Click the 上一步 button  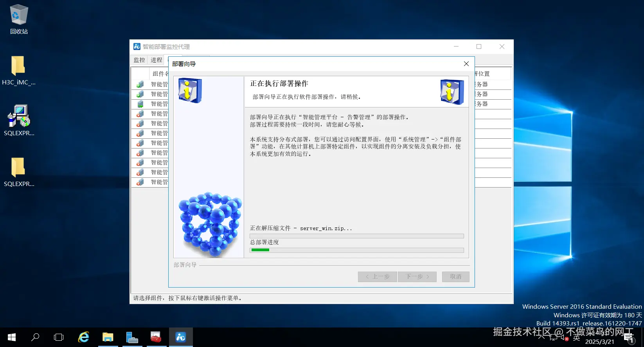(378, 277)
